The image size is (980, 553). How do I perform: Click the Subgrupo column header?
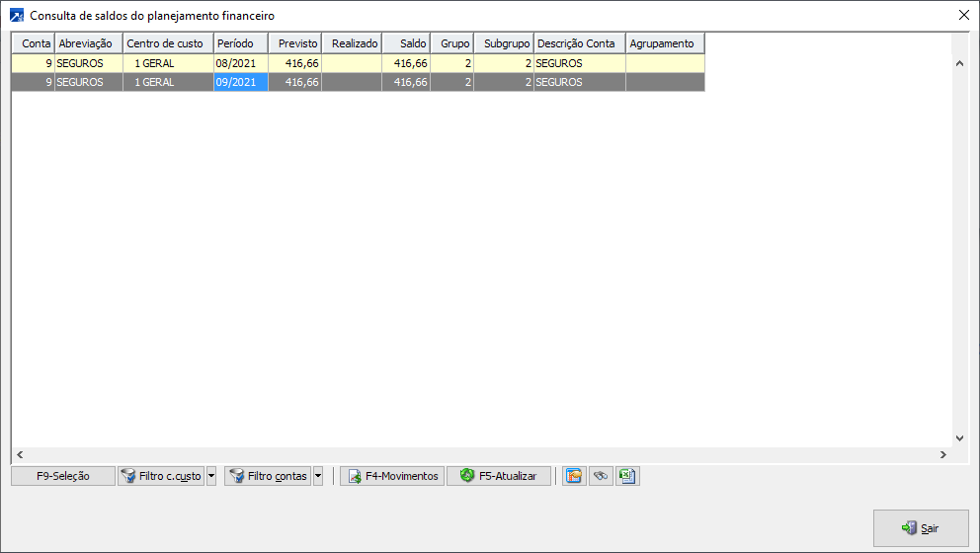coord(504,43)
